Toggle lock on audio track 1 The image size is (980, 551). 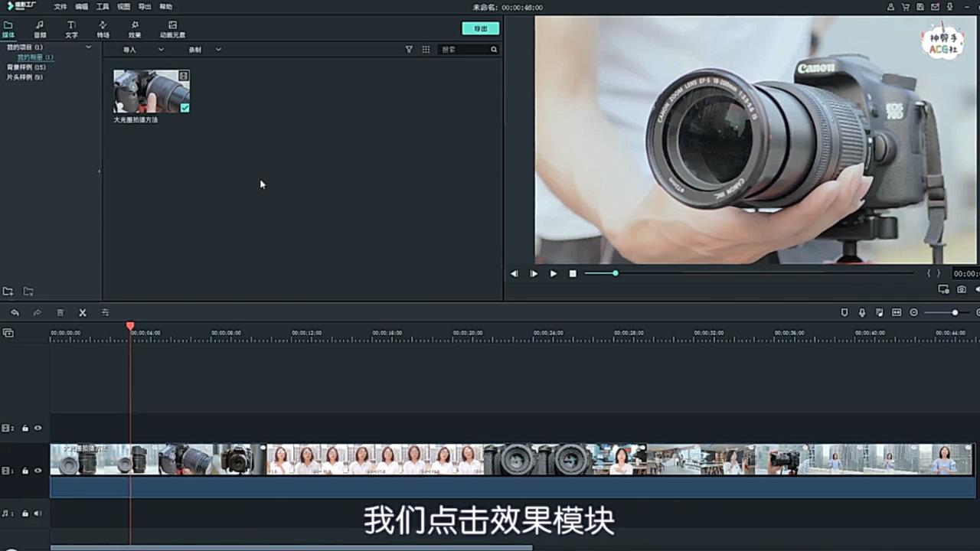25,514
